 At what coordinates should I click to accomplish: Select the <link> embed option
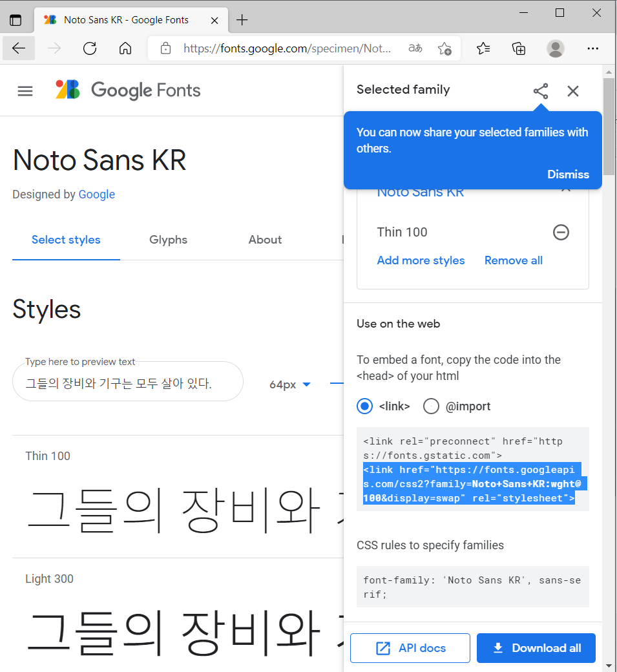pyautogui.click(x=364, y=406)
